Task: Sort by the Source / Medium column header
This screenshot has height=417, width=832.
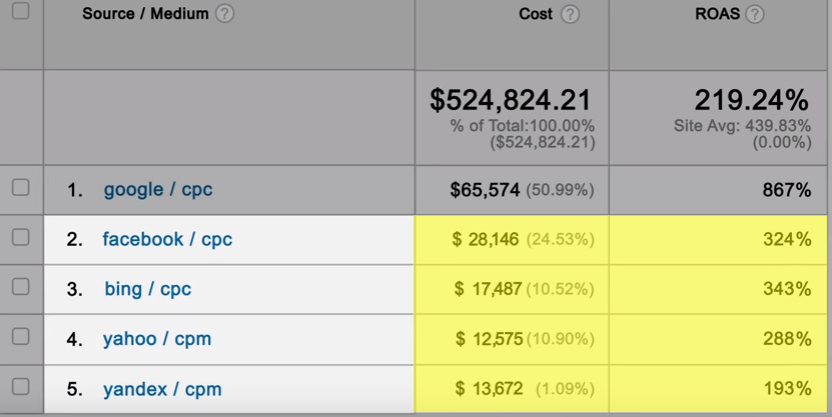Action: coord(145,14)
